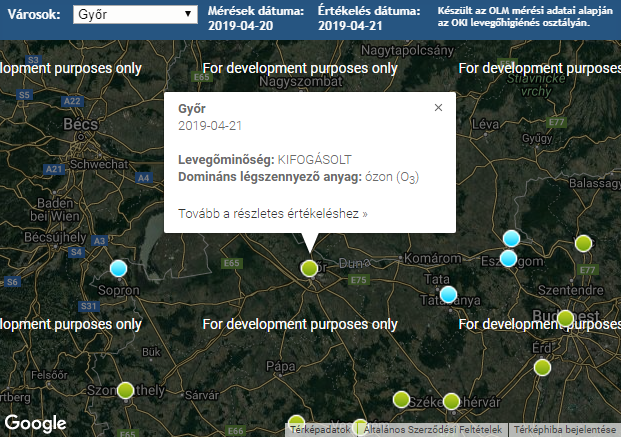Click the green marker near Vác
Image resolution: width=621 pixels, height=437 pixels.
point(583,243)
